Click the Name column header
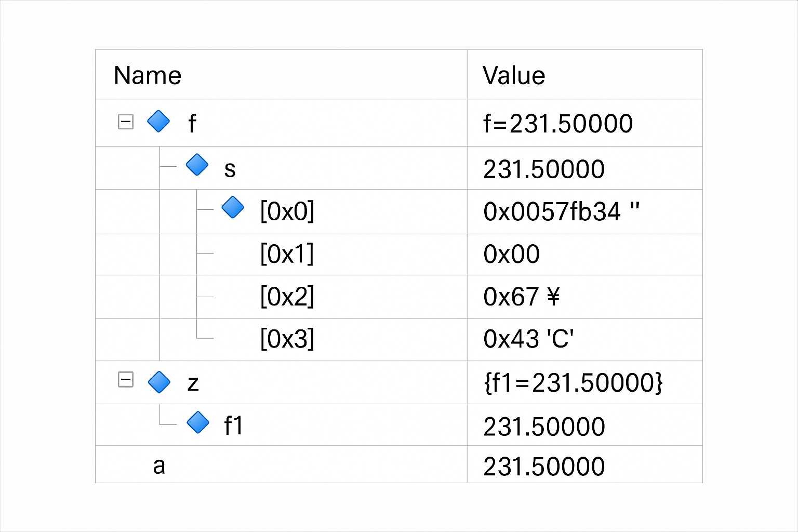This screenshot has height=532, width=798. pos(148,76)
